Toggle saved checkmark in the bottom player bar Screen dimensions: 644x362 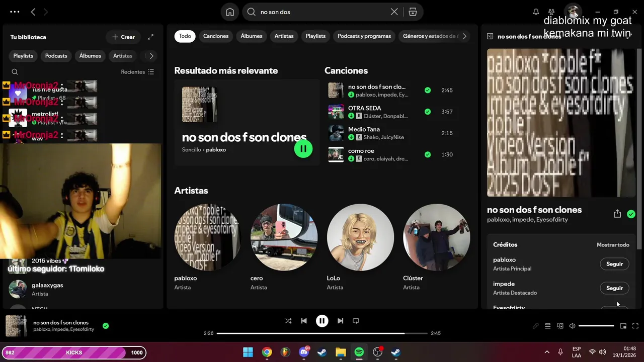pyautogui.click(x=106, y=326)
